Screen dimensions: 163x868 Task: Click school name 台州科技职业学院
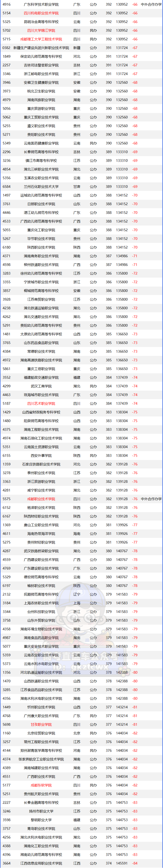click(x=41, y=612)
